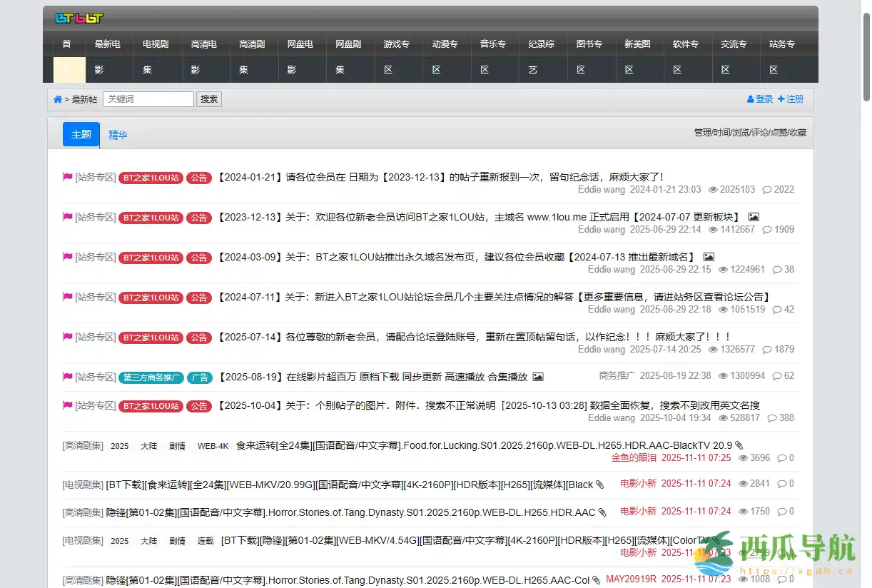Click the eye view icon showing 2025103

[x=711, y=189]
